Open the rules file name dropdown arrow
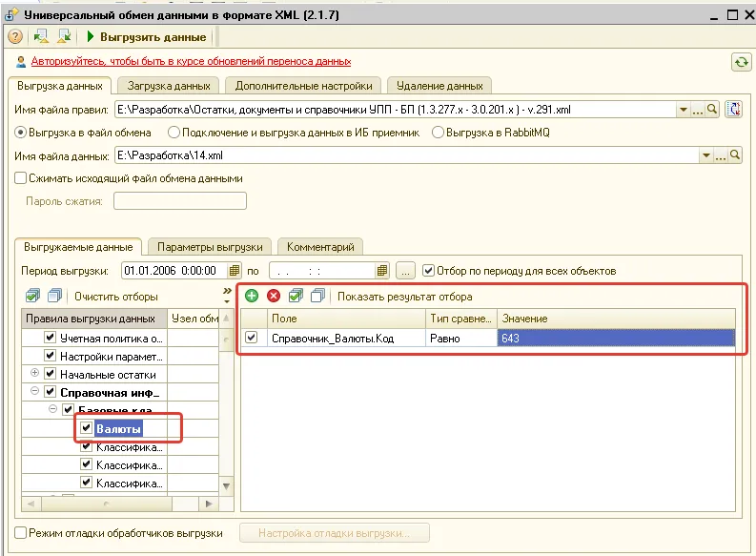The height and width of the screenshot is (556, 756). (684, 110)
